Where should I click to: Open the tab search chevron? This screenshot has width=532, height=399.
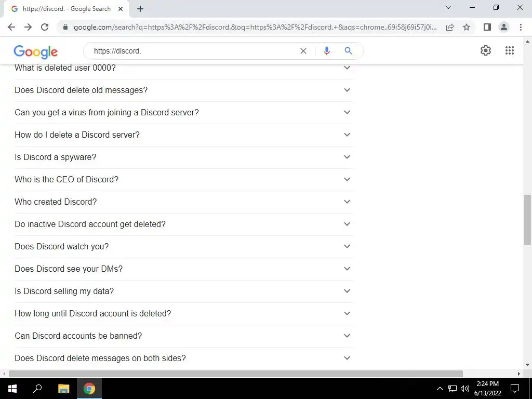(x=448, y=7)
